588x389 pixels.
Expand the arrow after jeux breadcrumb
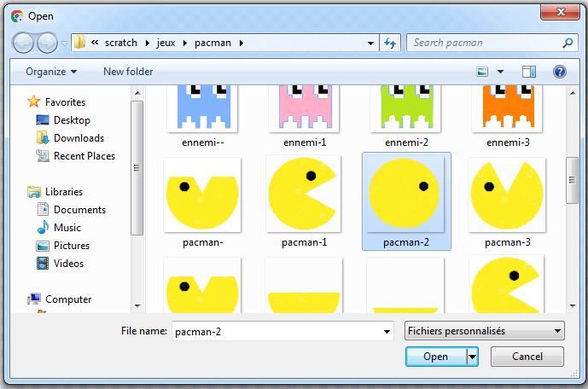coord(185,44)
